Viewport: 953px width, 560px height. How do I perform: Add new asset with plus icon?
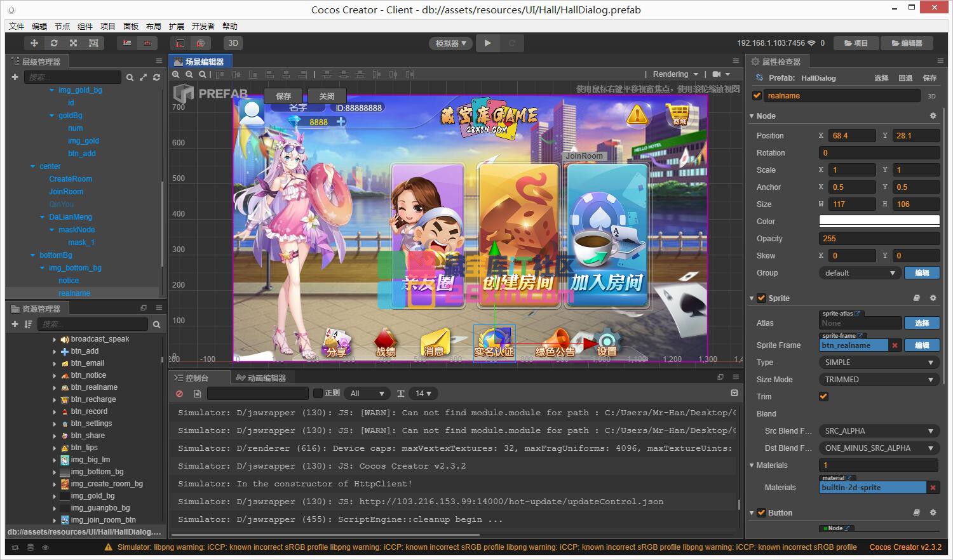15,324
